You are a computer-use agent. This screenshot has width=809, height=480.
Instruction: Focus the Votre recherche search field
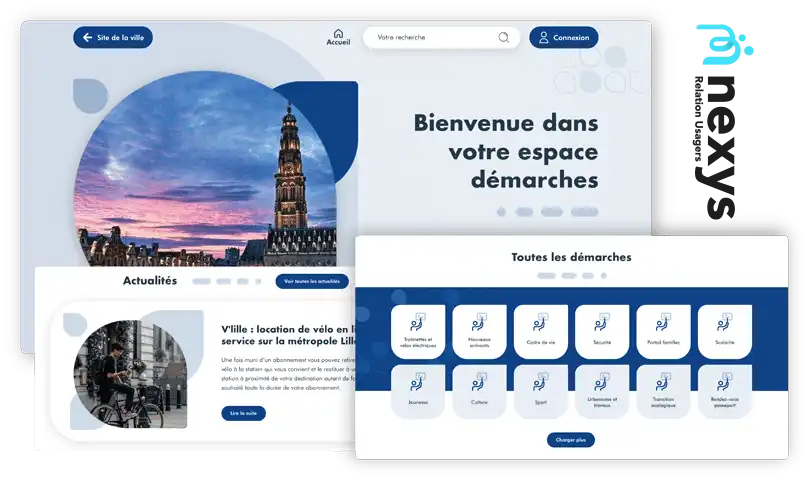point(441,37)
